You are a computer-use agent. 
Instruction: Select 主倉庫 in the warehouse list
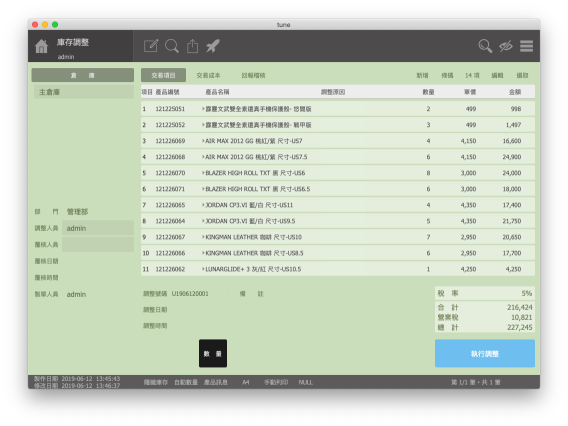[x=84, y=92]
